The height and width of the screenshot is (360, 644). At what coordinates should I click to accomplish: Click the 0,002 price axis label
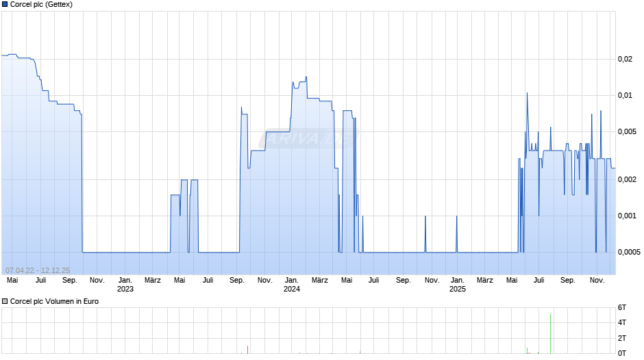[x=627, y=179]
